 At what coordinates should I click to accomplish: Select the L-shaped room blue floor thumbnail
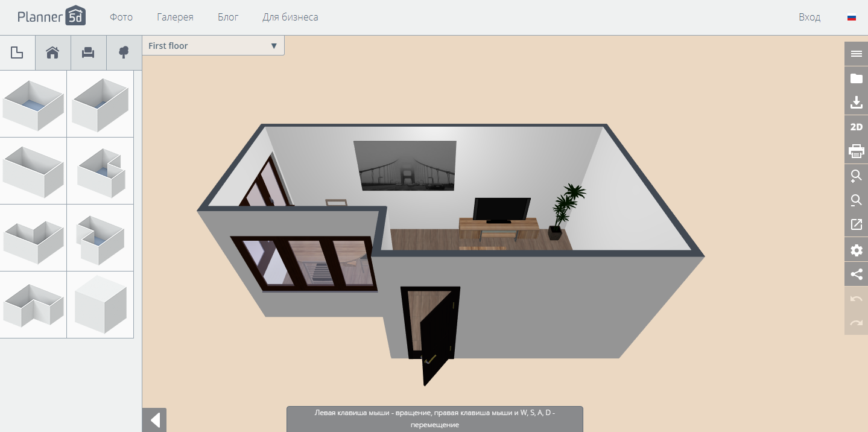(x=100, y=238)
